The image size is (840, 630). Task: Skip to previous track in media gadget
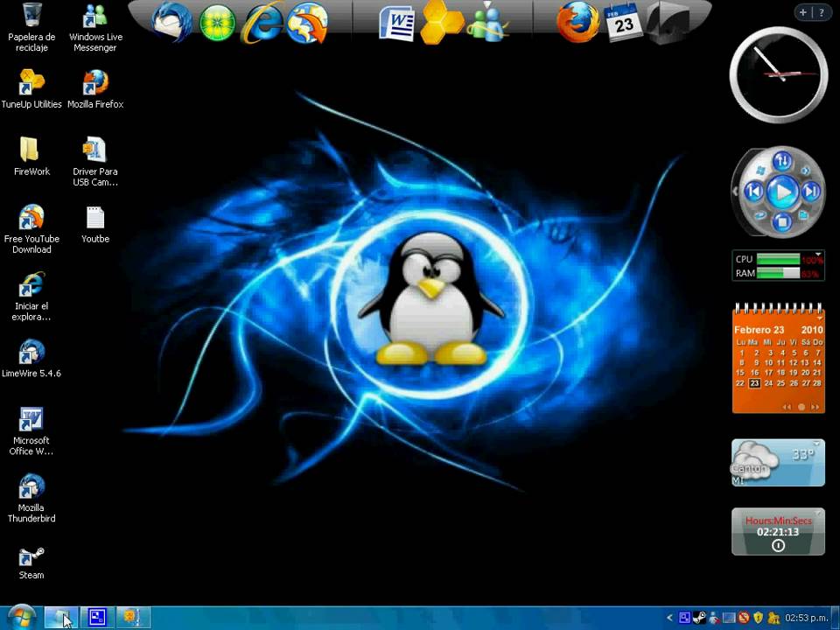(753, 191)
